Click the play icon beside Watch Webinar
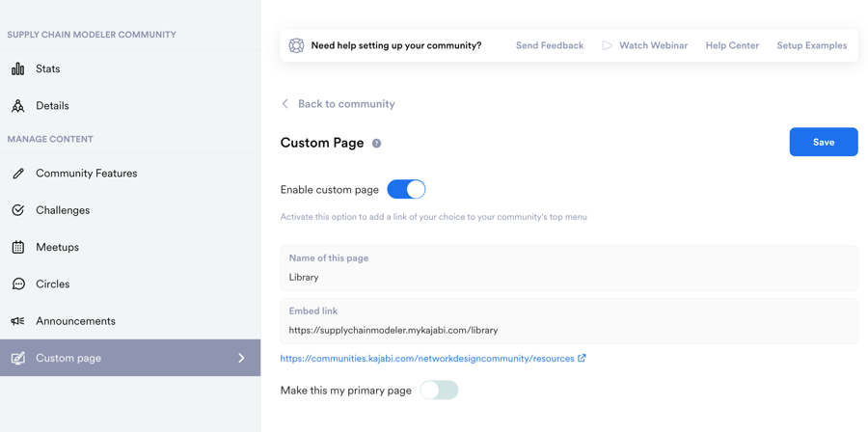The image size is (868, 432). (x=607, y=45)
